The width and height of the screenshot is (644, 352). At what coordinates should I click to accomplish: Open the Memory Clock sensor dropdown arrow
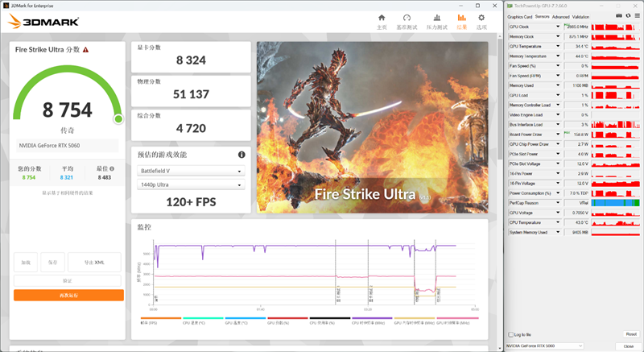click(x=558, y=36)
